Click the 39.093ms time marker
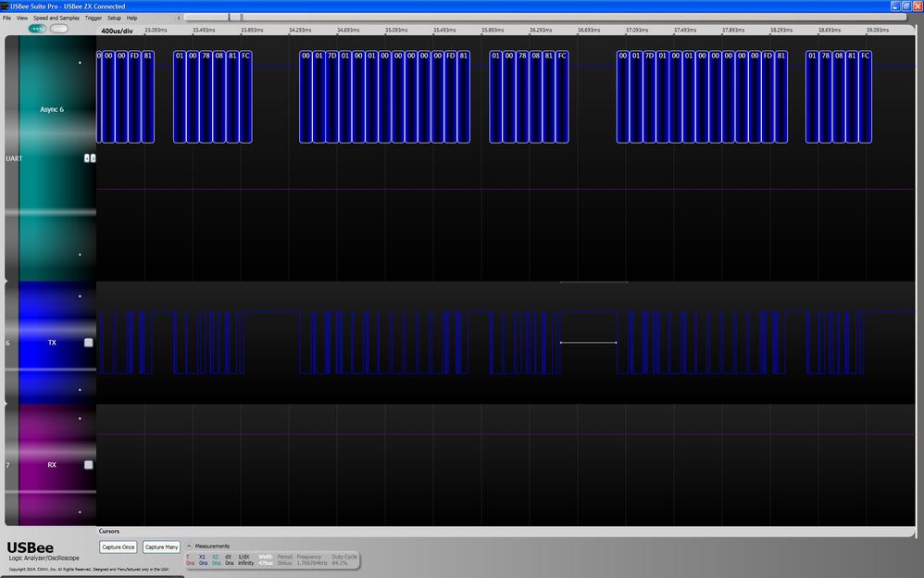The image size is (924, 578). 878,30
